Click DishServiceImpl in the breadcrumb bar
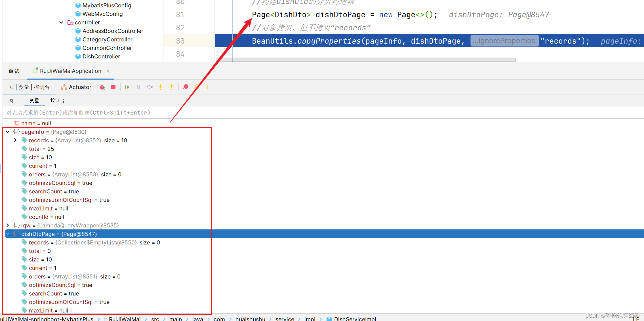The width and height of the screenshot is (644, 321). 355,319
